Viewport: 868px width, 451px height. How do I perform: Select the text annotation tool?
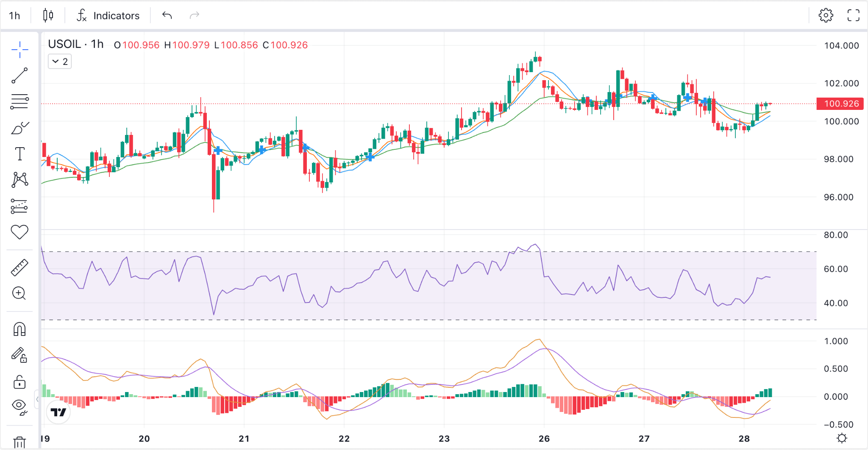pyautogui.click(x=19, y=154)
